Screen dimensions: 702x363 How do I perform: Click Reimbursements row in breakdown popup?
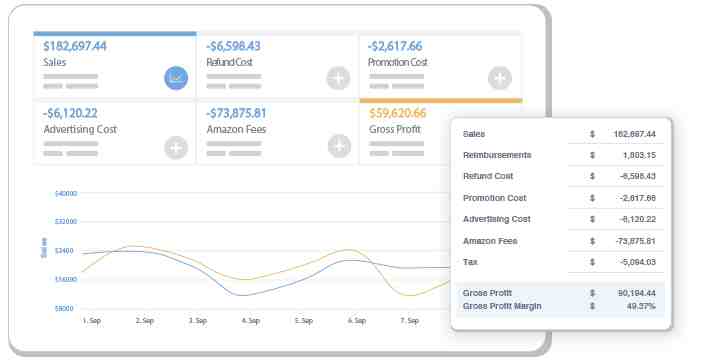560,155
